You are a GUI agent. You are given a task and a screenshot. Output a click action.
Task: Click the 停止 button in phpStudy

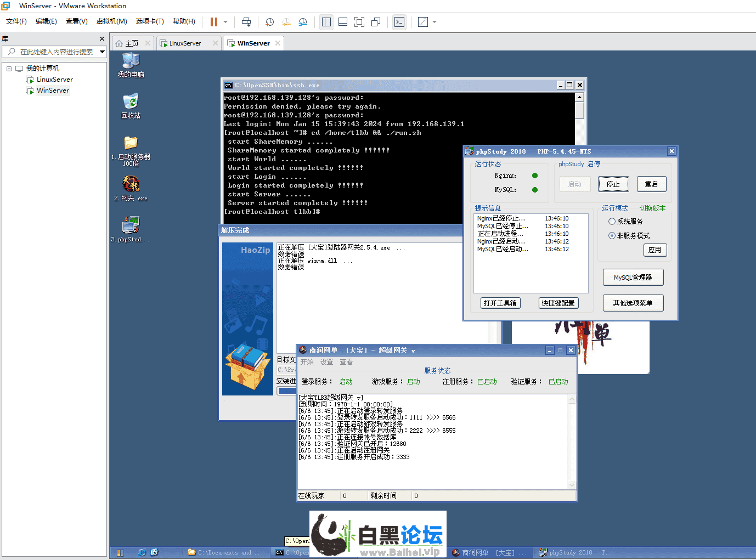click(613, 184)
